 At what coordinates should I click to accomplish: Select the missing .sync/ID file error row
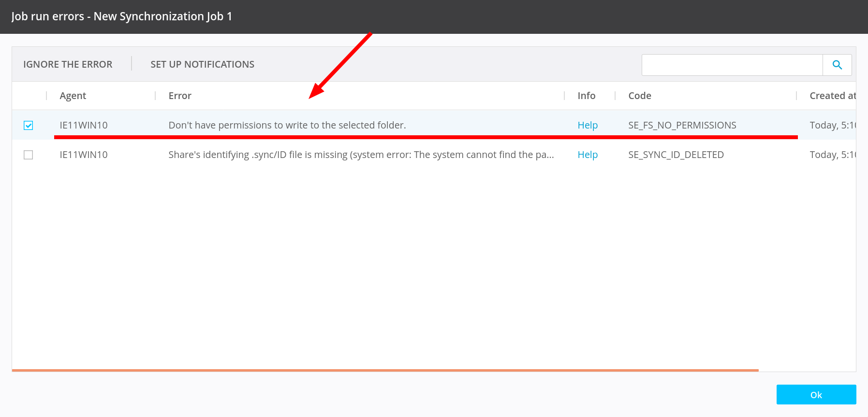[361, 155]
